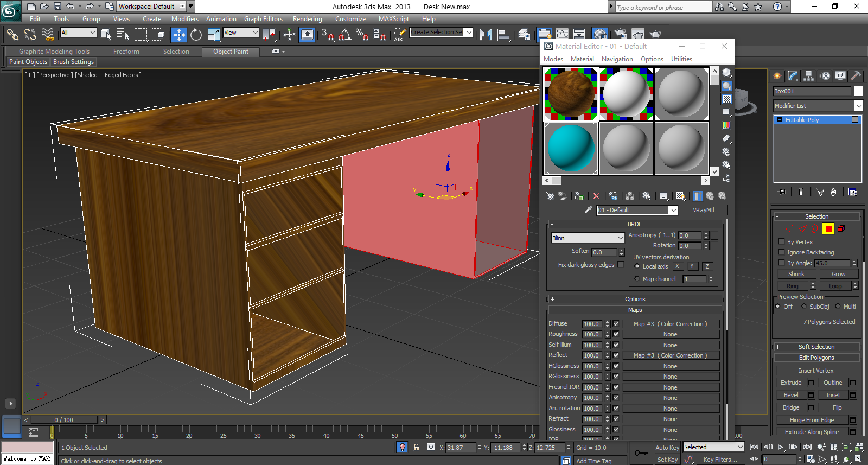
Task: Activate the Select and Move tool
Action: [178, 35]
